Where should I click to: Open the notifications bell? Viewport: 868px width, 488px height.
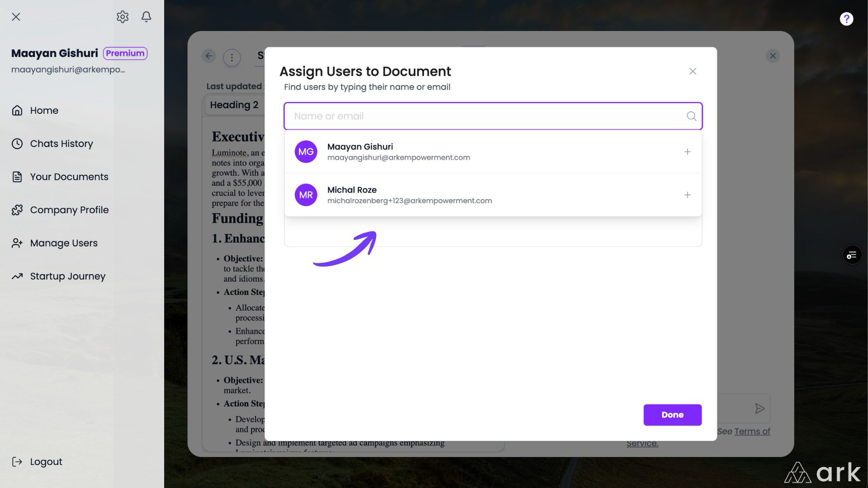click(x=146, y=17)
